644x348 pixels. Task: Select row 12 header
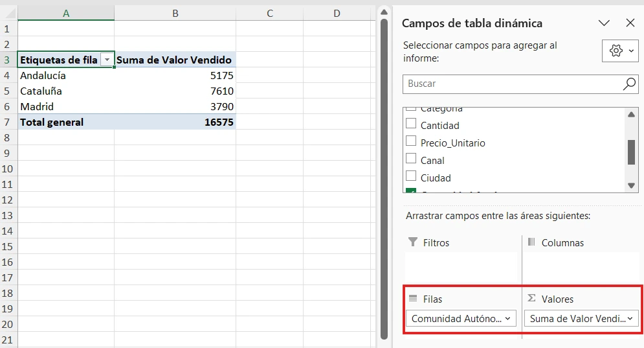(x=7, y=200)
